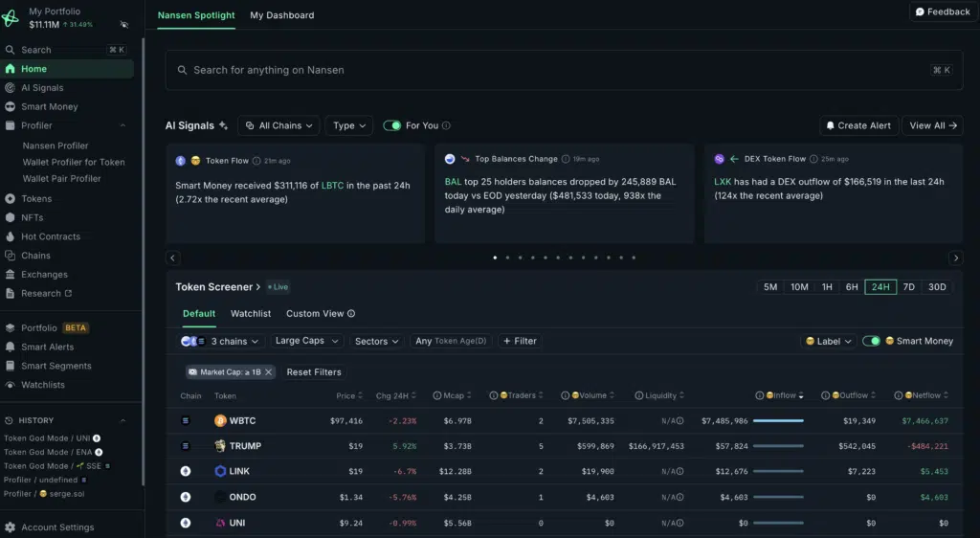Click the AI Signals sparkle icon

coord(223,125)
